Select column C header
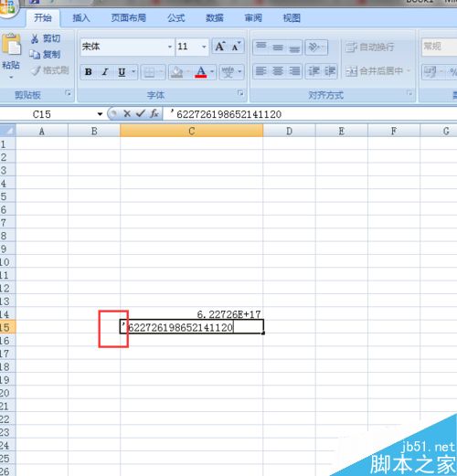Image resolution: width=457 pixels, height=476 pixels. [192, 132]
